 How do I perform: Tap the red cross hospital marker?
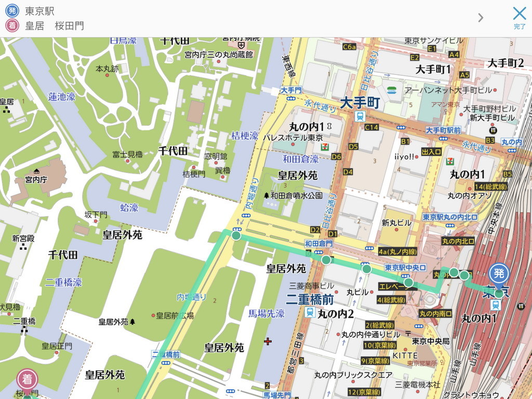point(268,341)
